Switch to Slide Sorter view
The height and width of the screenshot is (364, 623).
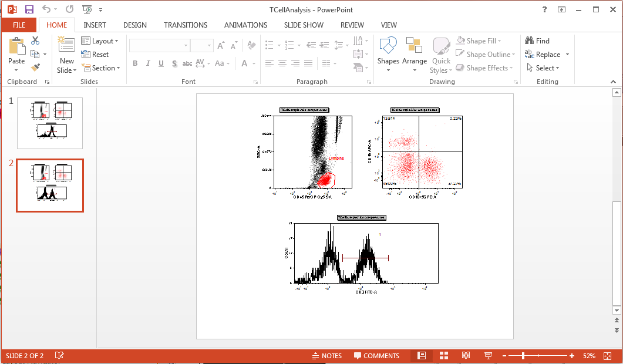click(x=444, y=356)
